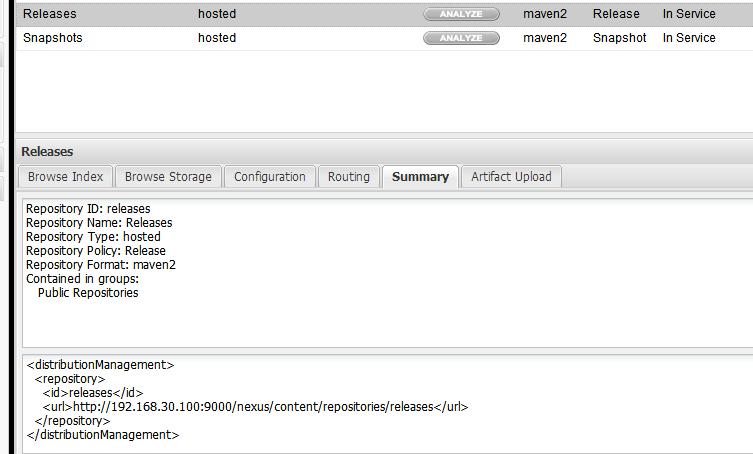This screenshot has width=753, height=454.
Task: Select the Routing tab
Action: [x=349, y=177]
